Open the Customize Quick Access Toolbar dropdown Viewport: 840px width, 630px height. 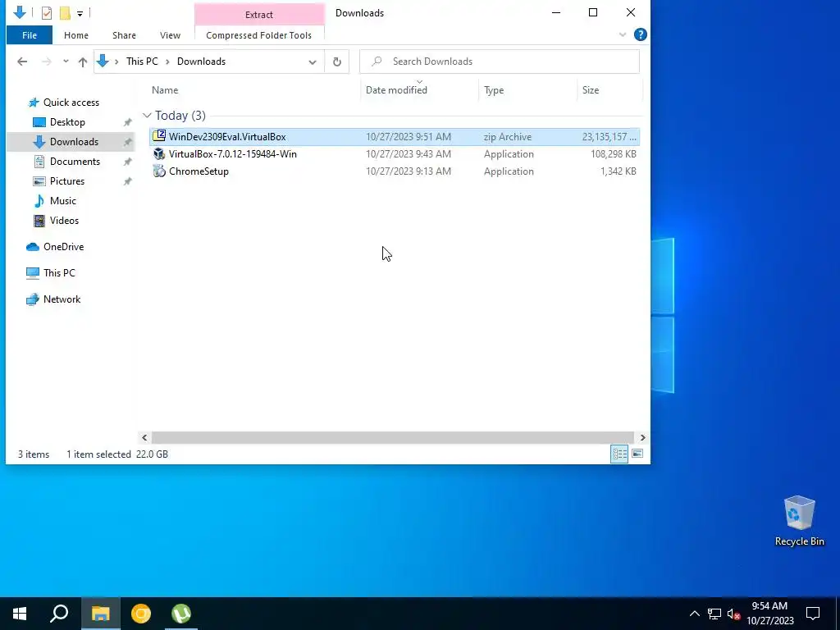click(x=80, y=13)
